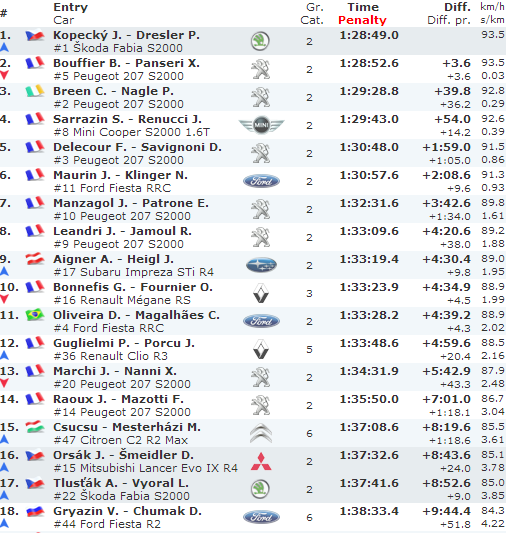Click the Škoda logo in Tlusťák's row
The height and width of the screenshot is (533, 510).
(260, 489)
